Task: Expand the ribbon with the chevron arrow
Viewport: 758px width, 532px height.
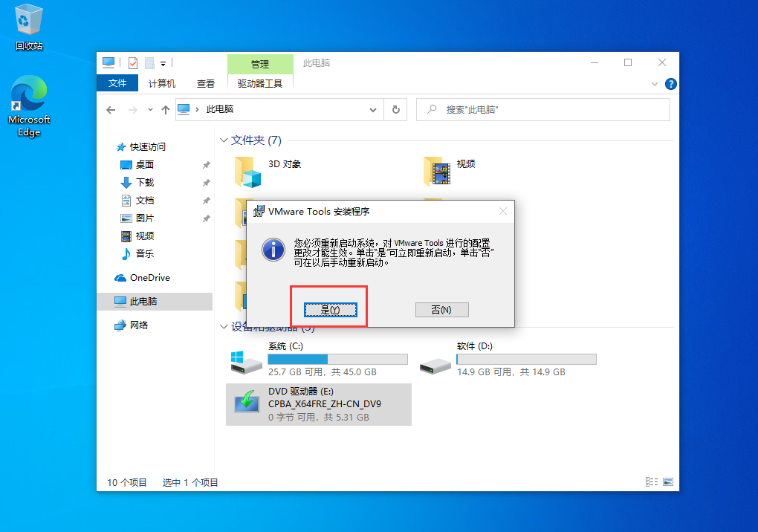Action: click(655, 84)
